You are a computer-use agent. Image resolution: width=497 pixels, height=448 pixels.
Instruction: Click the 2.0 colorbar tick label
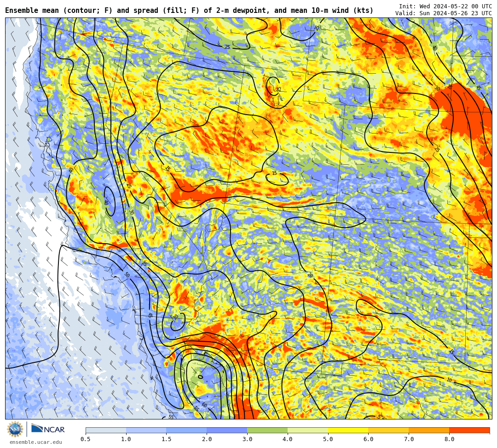[207, 439]
